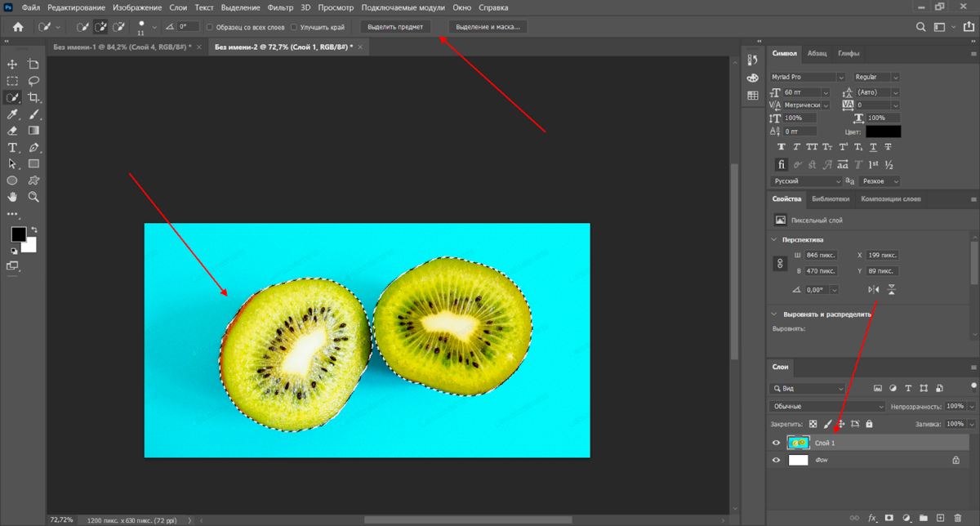Toggle layer filtering switch
This screenshot has width=980, height=526.
coord(973,386)
